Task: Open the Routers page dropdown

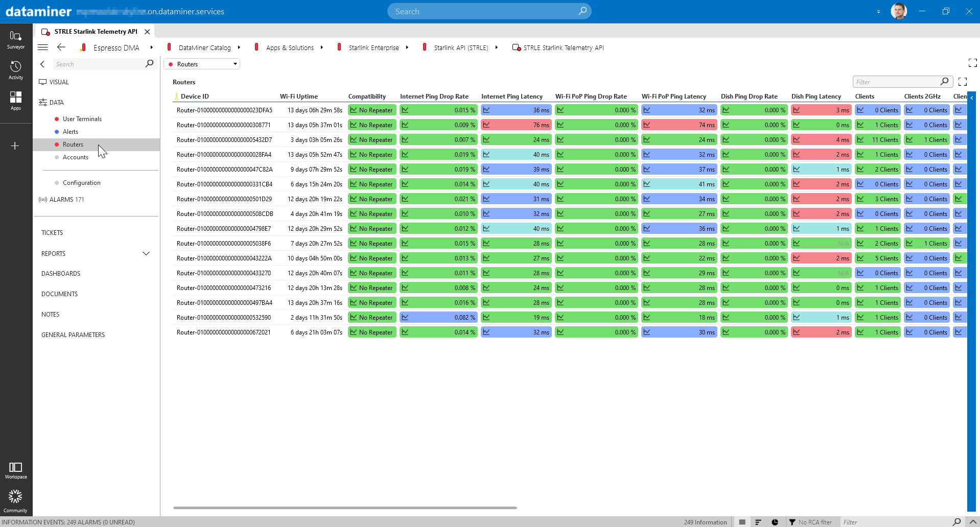Action: coord(202,64)
